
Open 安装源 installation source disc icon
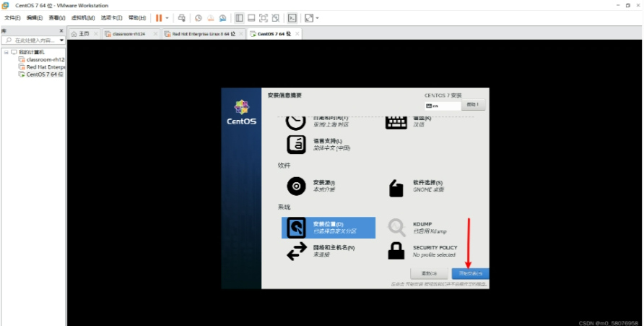pos(296,186)
